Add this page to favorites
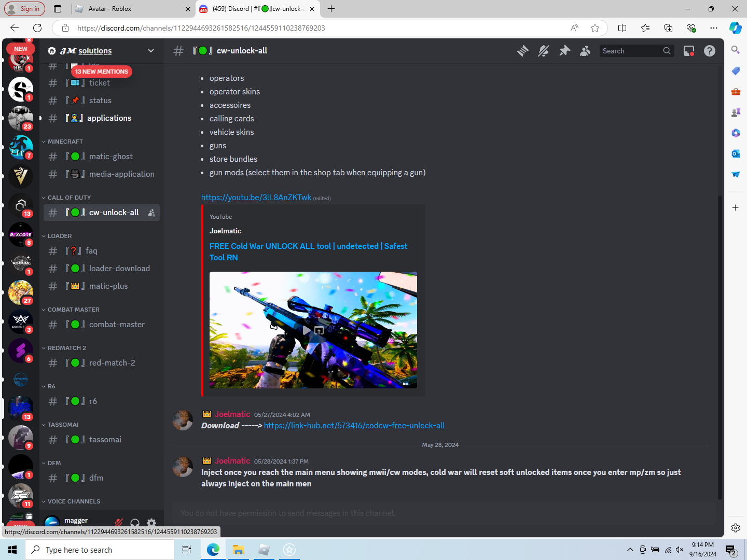The image size is (747, 560). [595, 28]
